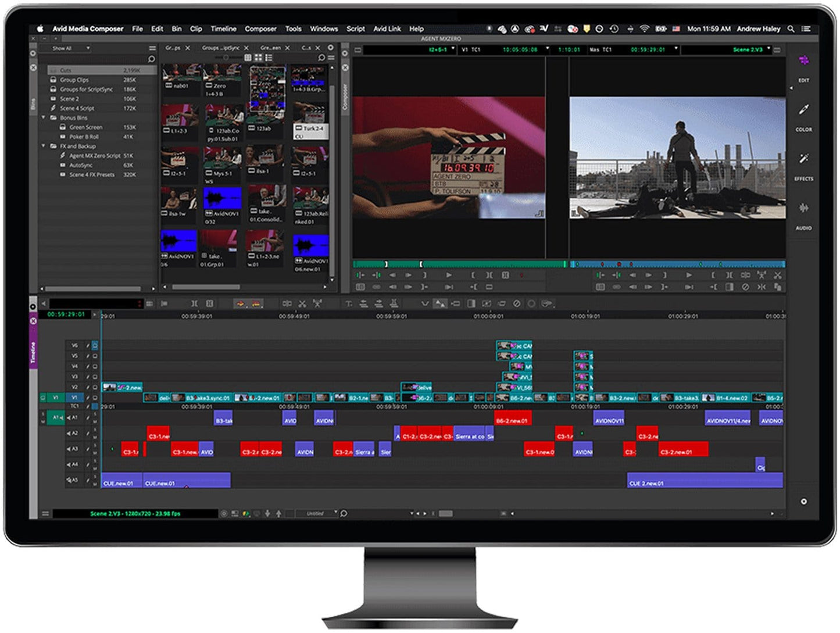
Task: Switch the bin to list view
Action: tap(268, 56)
